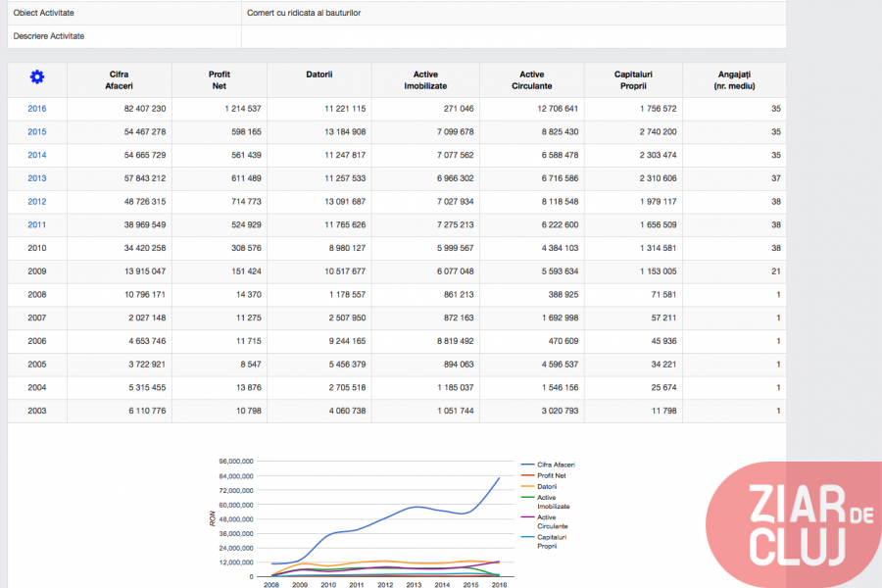The image size is (882, 588).
Task: Click the 2013 year link
Action: [37, 178]
